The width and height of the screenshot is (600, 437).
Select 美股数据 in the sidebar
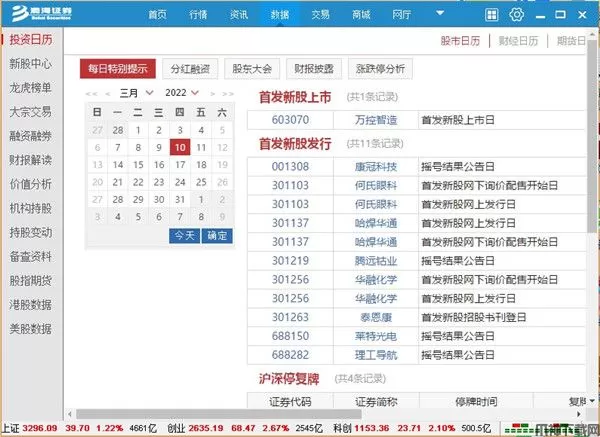coord(31,329)
